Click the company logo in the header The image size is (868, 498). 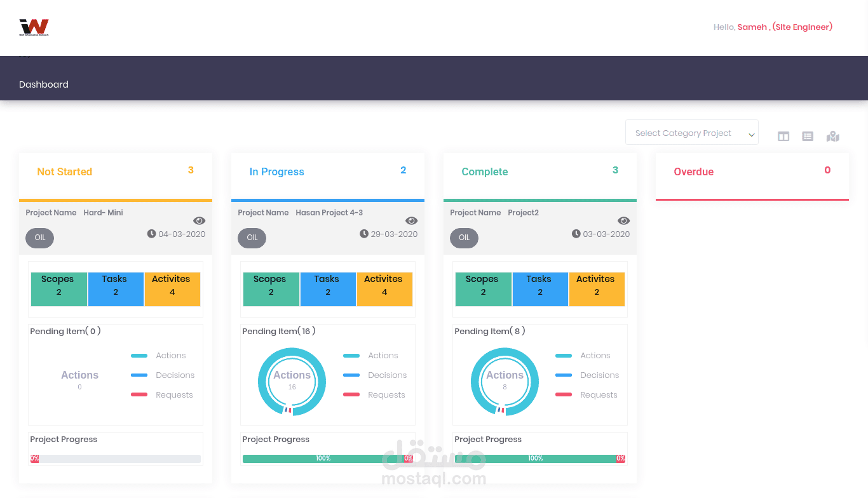(x=34, y=27)
